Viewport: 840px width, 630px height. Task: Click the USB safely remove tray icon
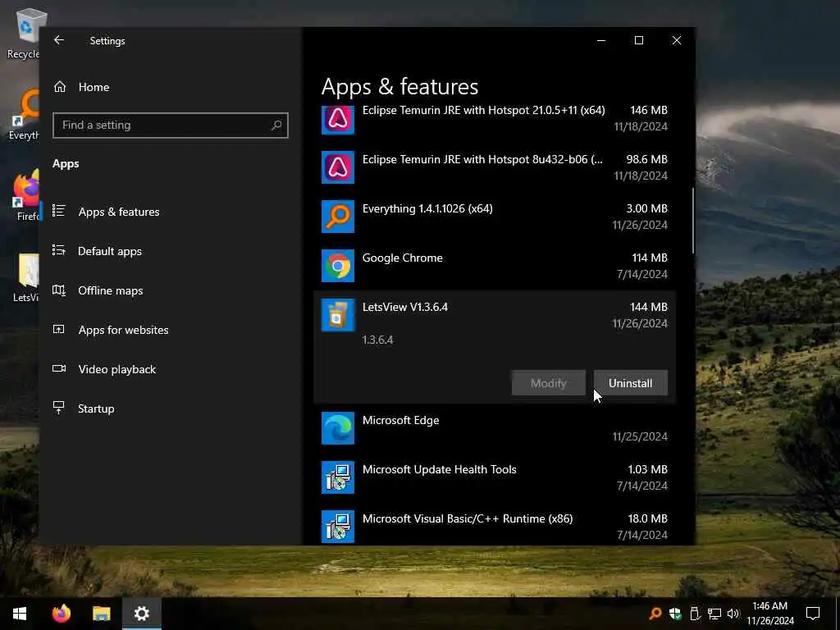[x=695, y=614]
